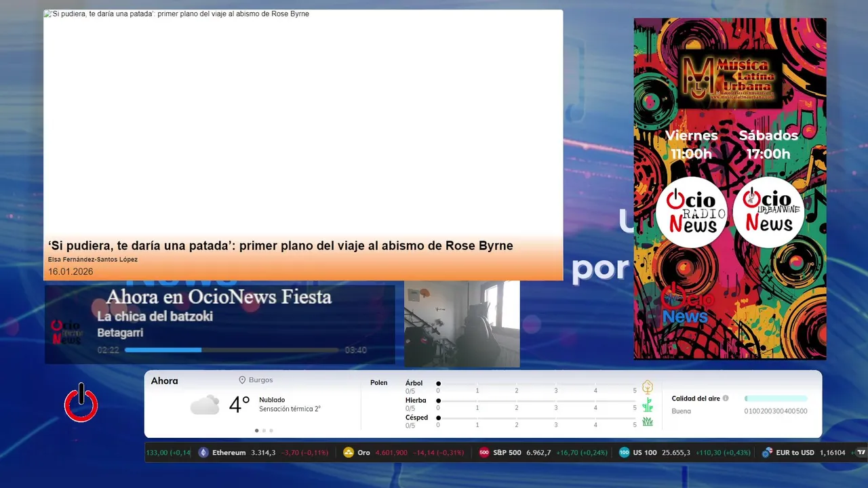Viewport: 868px width, 488px height.
Task: Click the song progress bar
Action: [232, 350]
